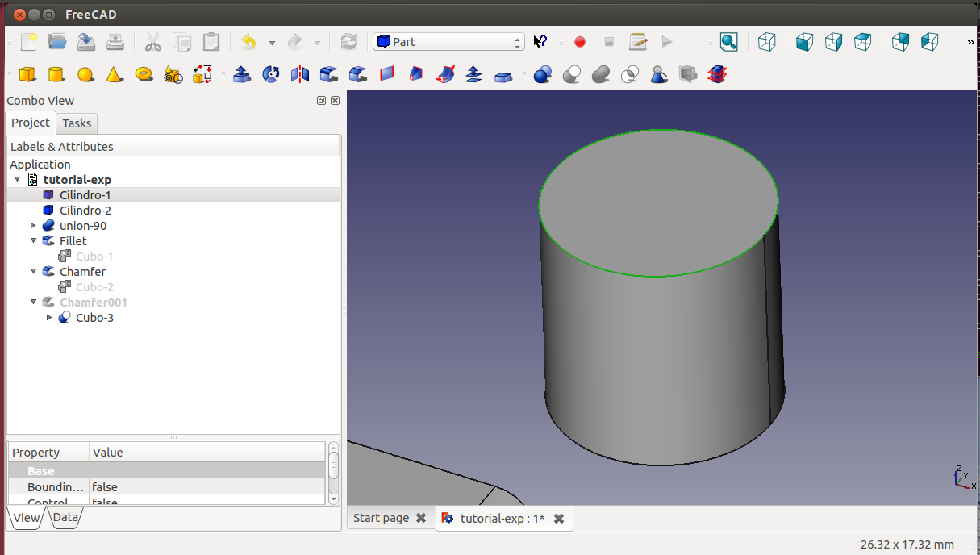
Task: Collapse the Fillet tree node
Action: coord(33,241)
